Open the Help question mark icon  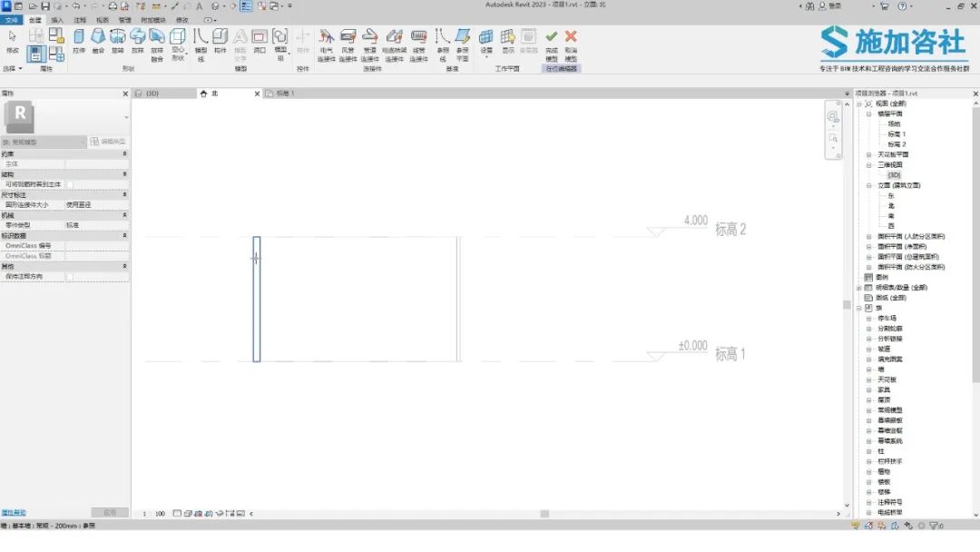(x=902, y=5)
